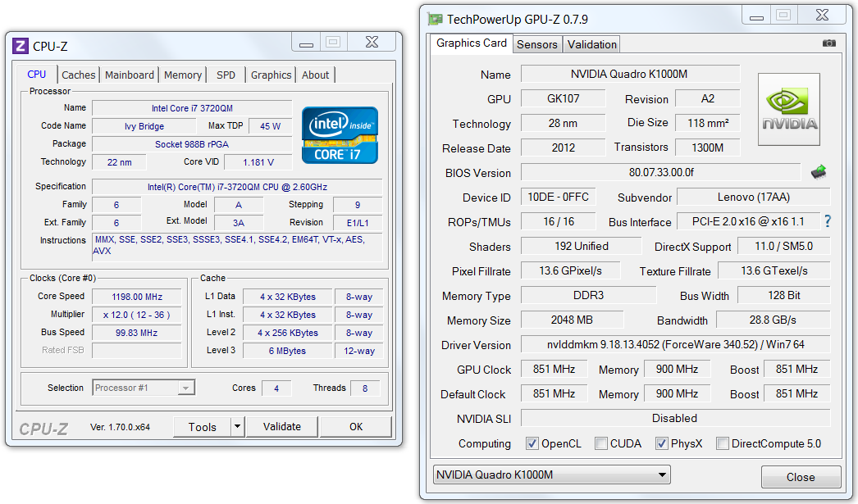
Task: Toggle the PhysX checkbox
Action: click(x=661, y=443)
